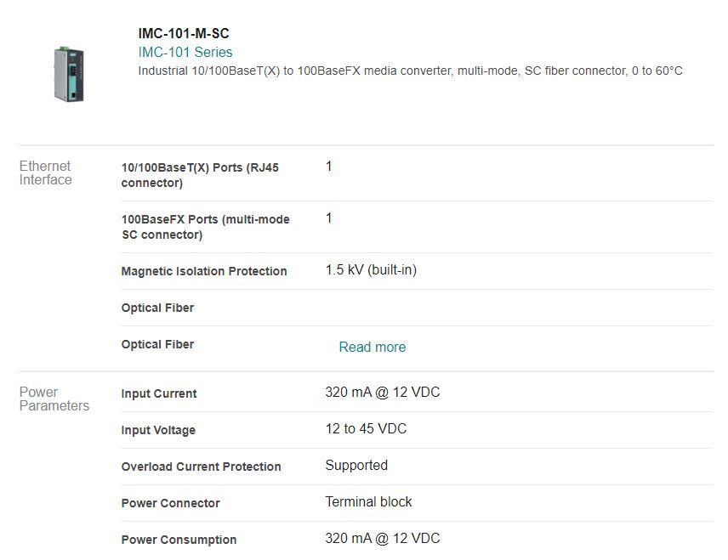The image size is (728, 560).
Task: Click the IMC-101-M-SC product thumbnail image
Action: pyautogui.click(x=70, y=73)
